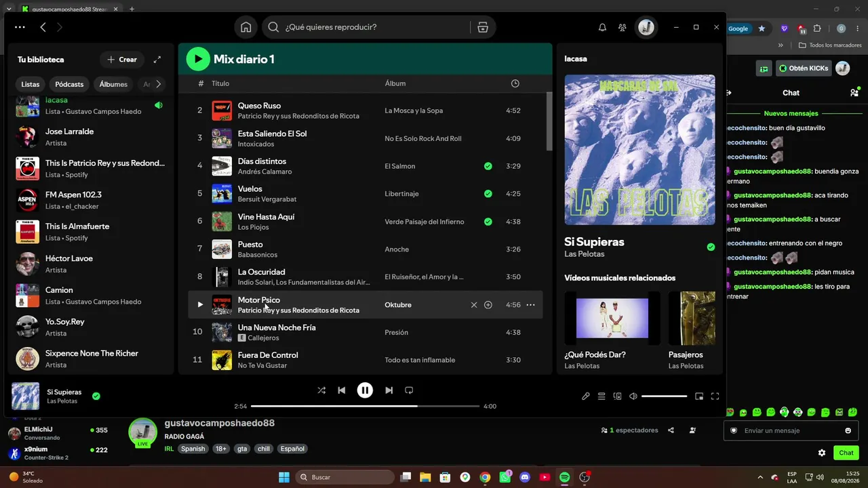Hide Motor Psico with the X icon

pyautogui.click(x=474, y=305)
